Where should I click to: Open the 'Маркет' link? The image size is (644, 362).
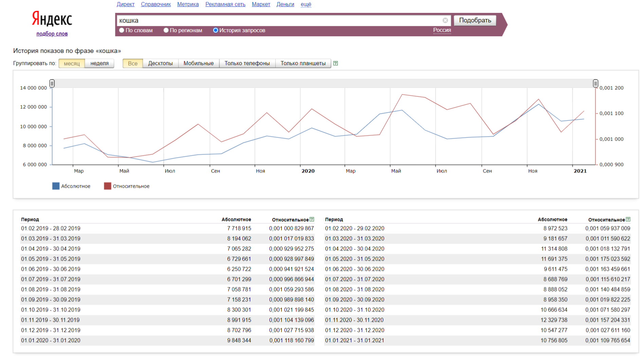click(261, 4)
